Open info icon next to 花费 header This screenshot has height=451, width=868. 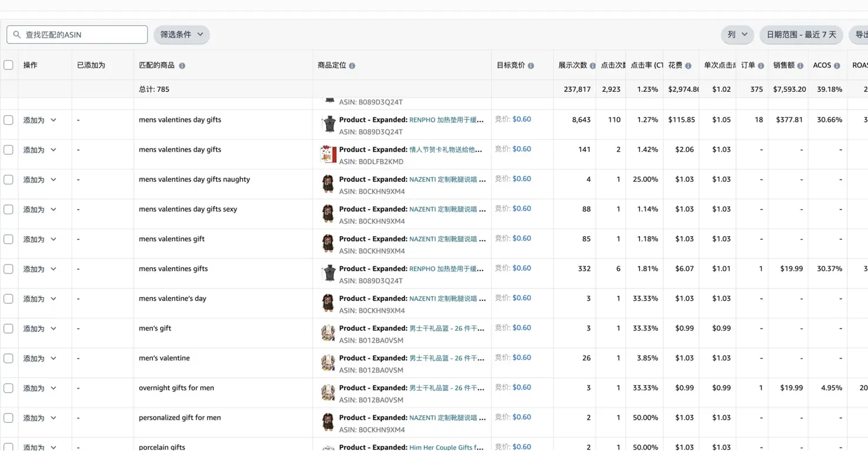click(688, 66)
